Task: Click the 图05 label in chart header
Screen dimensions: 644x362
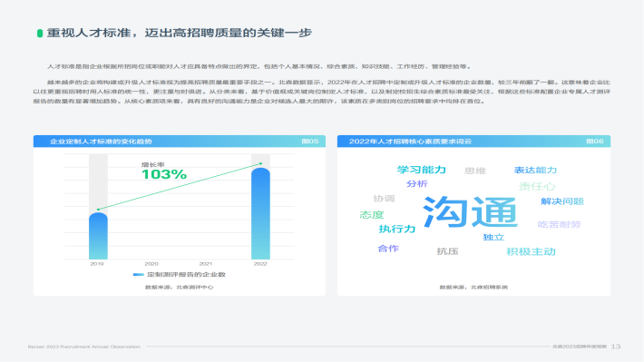Action: click(309, 142)
